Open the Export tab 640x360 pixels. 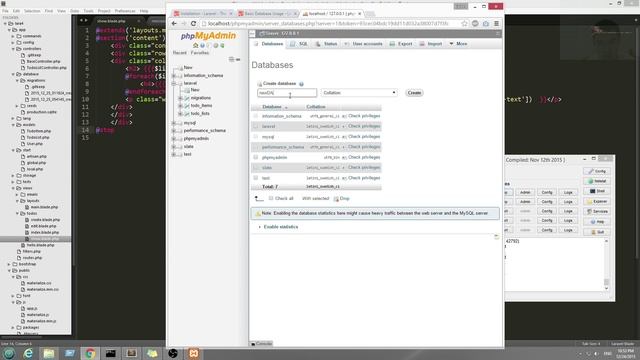tap(401, 44)
